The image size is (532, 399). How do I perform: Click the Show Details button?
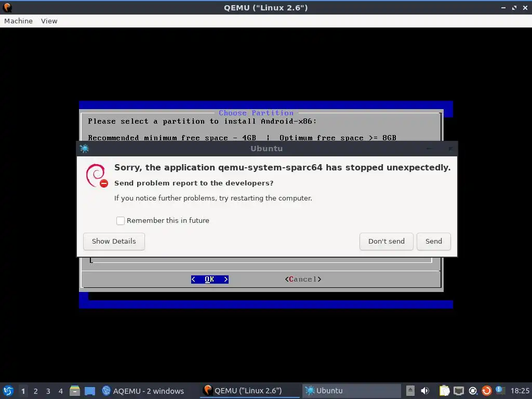[x=114, y=241]
